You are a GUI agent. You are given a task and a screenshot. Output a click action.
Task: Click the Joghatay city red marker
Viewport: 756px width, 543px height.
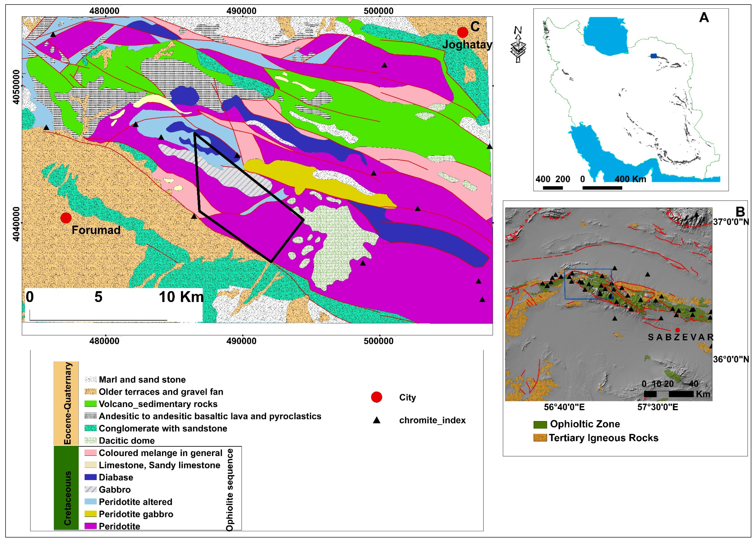tap(462, 32)
